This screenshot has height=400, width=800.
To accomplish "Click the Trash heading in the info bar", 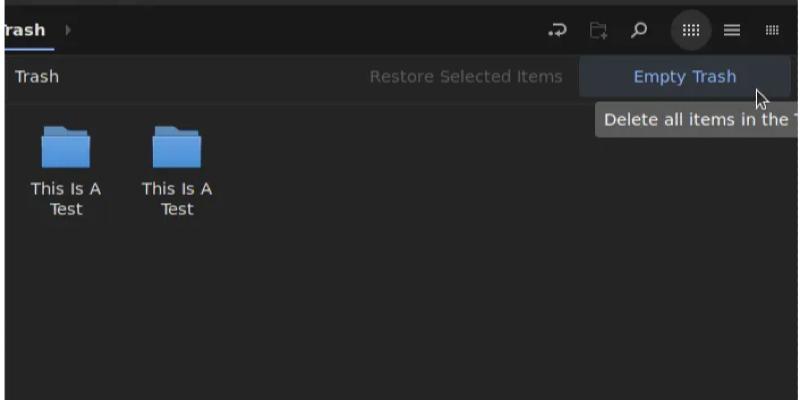I will click(x=37, y=77).
